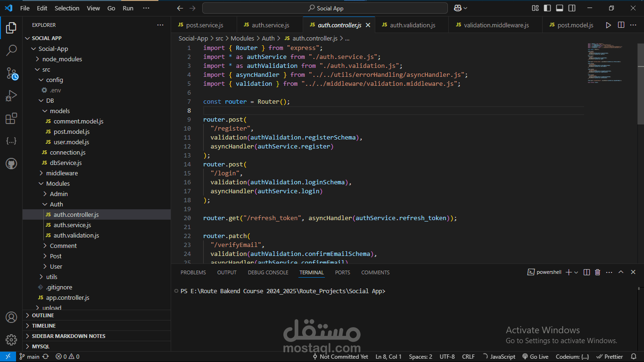This screenshot has width=644, height=362.
Task: Open notifications bell in status bar
Action: (634, 357)
